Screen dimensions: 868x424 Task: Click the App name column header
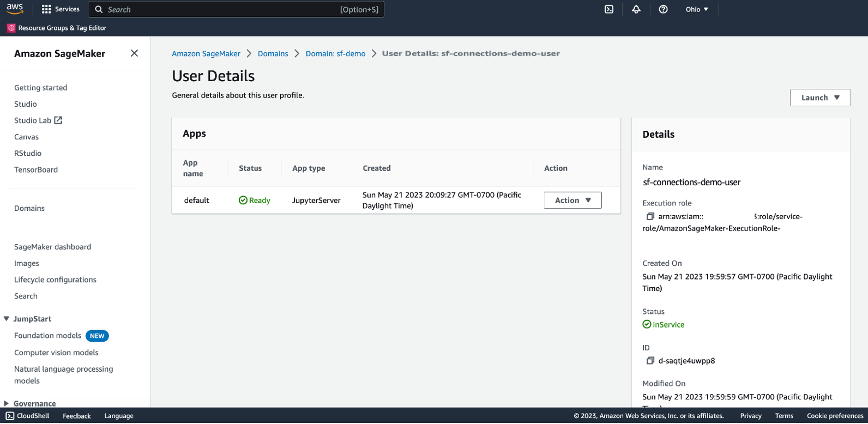[x=193, y=168]
